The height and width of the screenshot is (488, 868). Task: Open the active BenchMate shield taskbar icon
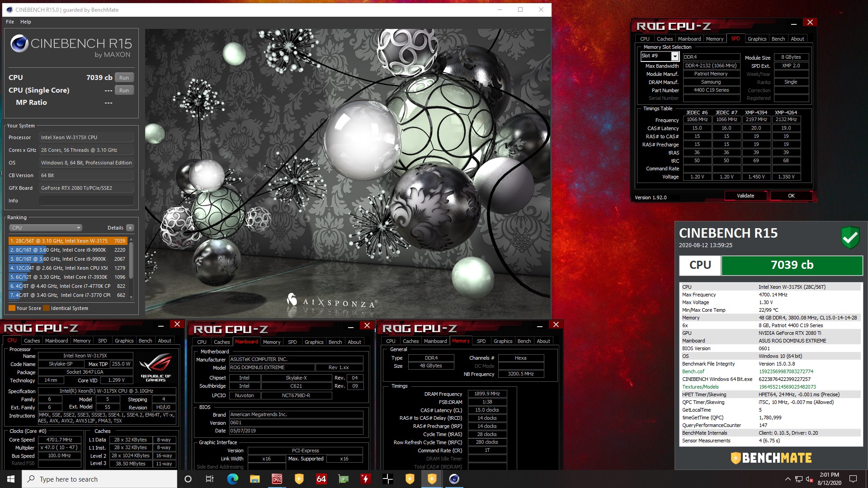432,479
